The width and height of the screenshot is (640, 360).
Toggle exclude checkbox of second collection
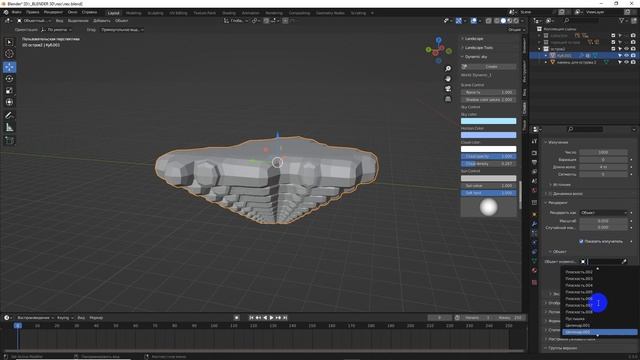point(613,42)
